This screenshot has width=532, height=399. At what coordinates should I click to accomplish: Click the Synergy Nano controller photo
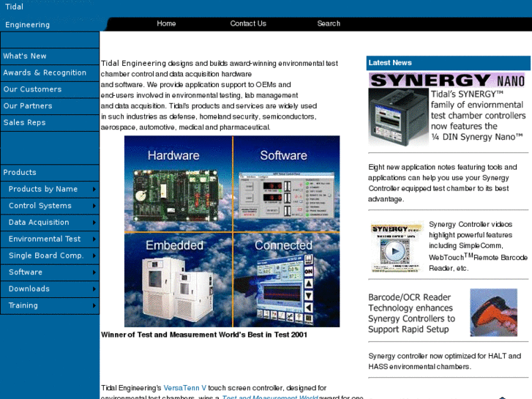pos(399,117)
